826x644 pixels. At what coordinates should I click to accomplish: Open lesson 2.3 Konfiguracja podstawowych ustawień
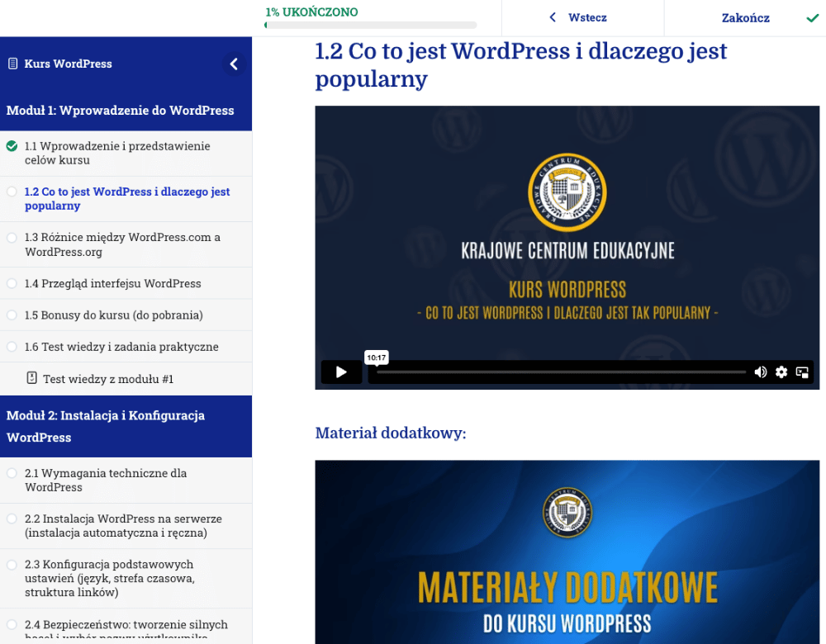126,579
